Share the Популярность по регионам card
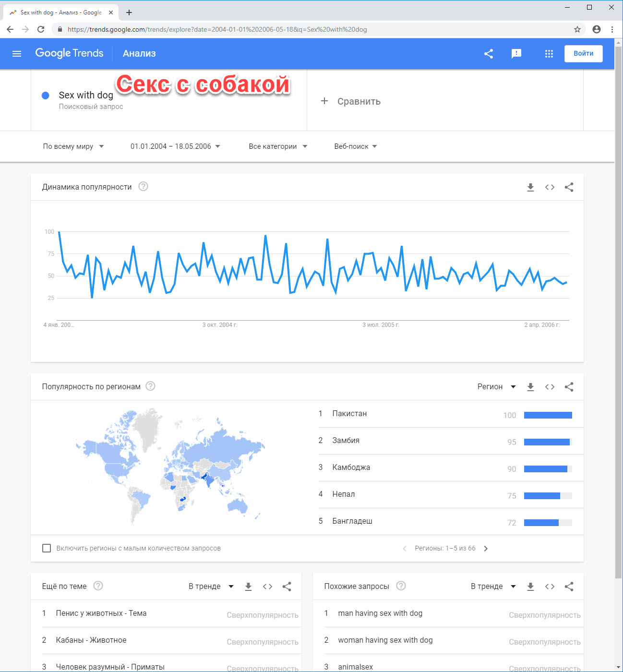 point(569,387)
